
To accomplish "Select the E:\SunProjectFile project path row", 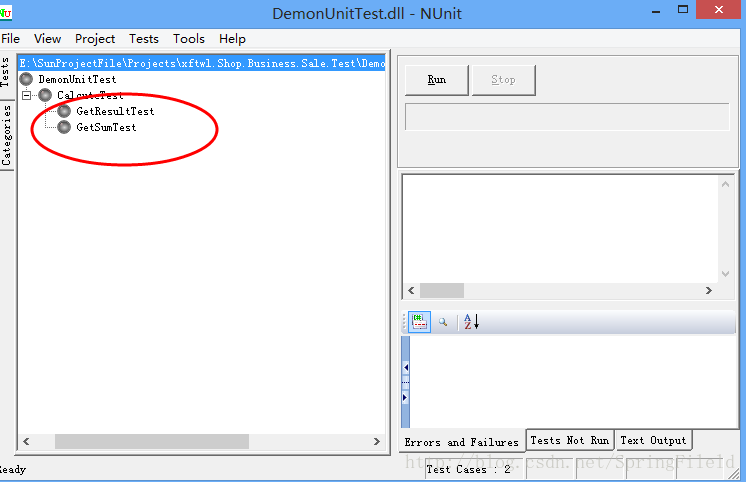I will coord(202,63).
